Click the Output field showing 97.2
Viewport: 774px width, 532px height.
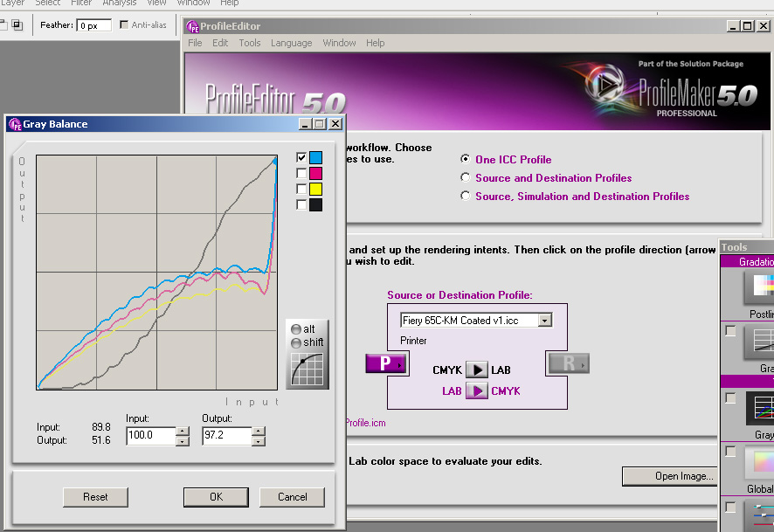tap(227, 435)
